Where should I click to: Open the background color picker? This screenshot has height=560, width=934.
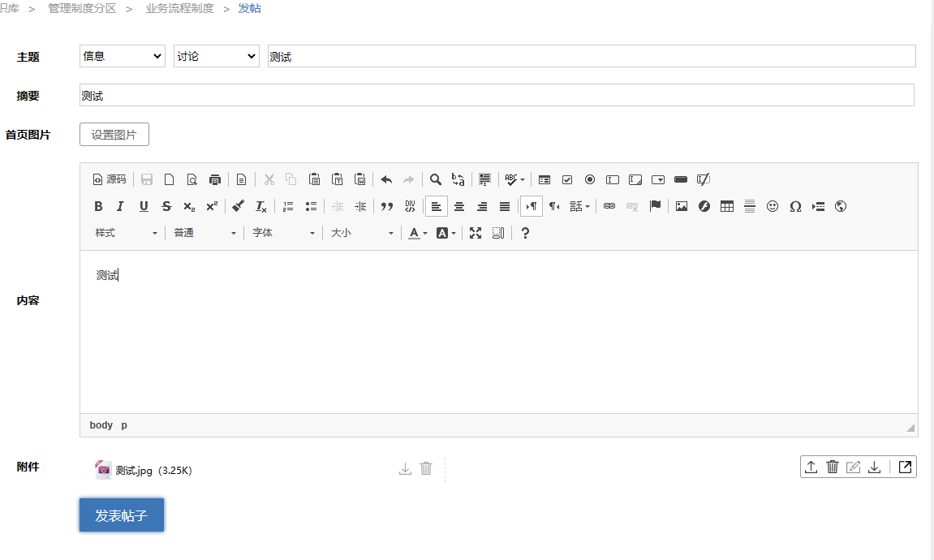(x=445, y=233)
